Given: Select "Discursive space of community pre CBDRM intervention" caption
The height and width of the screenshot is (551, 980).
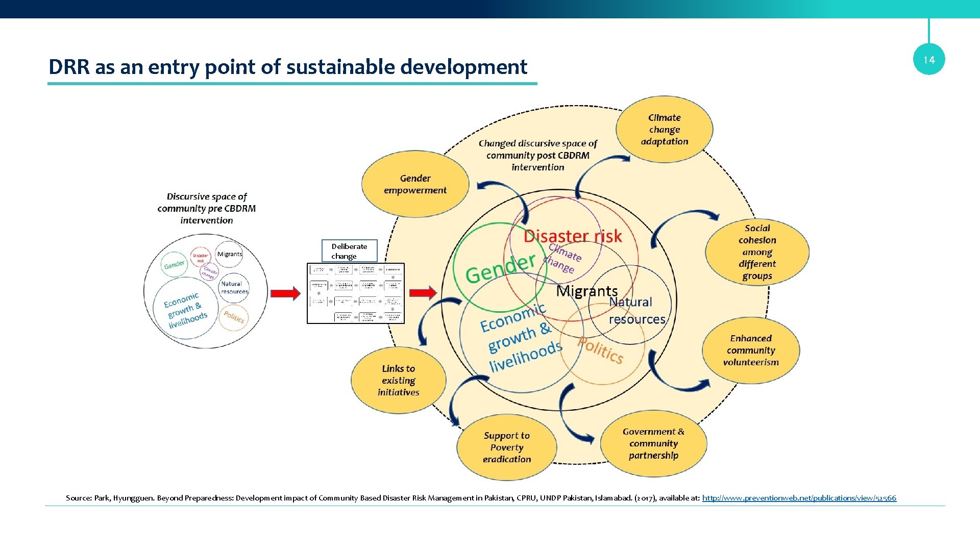Looking at the screenshot, I should pyautogui.click(x=207, y=208).
